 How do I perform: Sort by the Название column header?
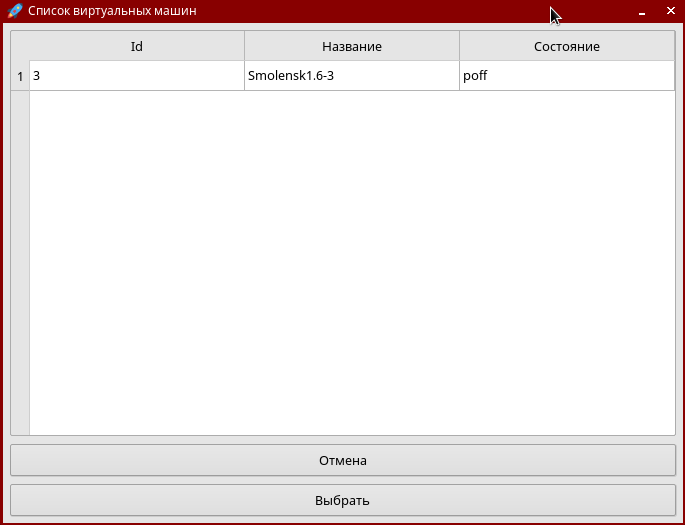tap(352, 46)
